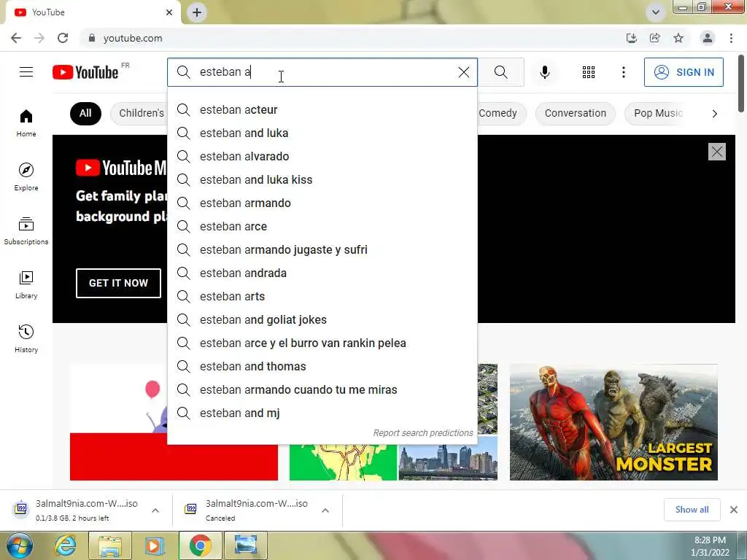Pick the 'esteban and thomas' suggestion
Image resolution: width=747 pixels, height=560 pixels.
[x=322, y=366]
